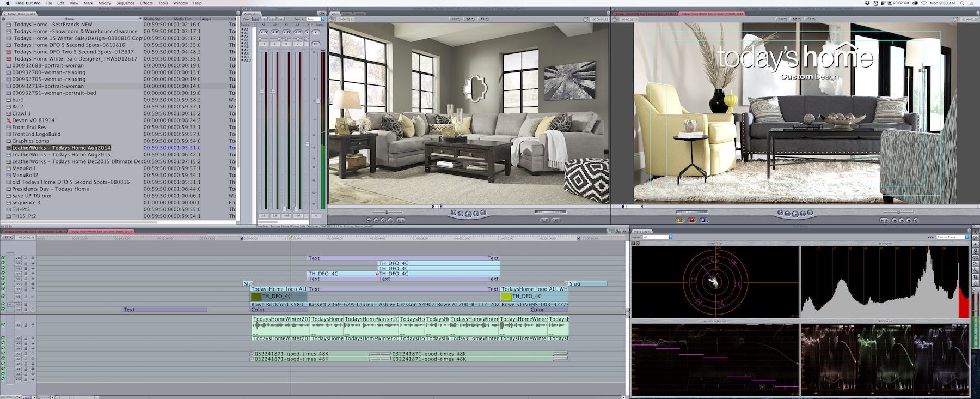Viewport: 980px width, 399px height.
Task: Toggle visibility of video track V4
Action: pos(3,289)
